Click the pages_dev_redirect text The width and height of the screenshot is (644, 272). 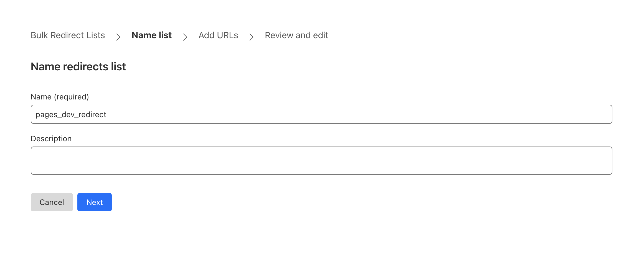71,115
